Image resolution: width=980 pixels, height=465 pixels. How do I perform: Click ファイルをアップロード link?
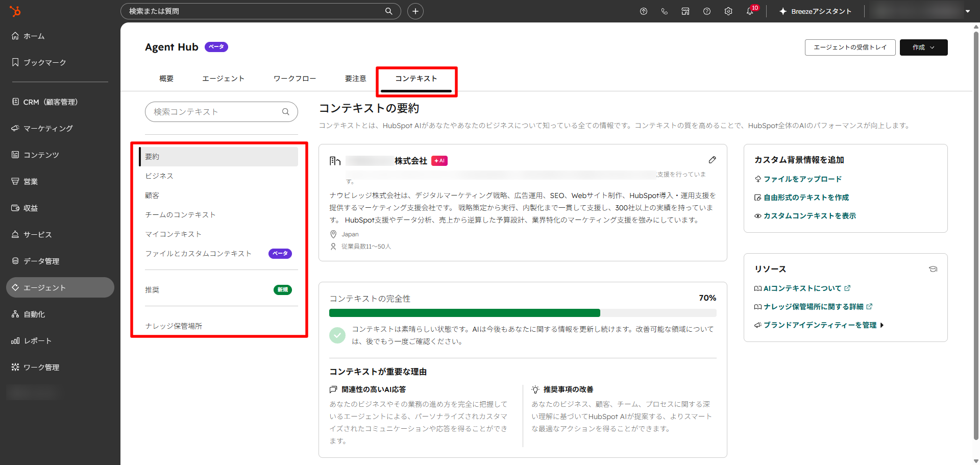(798, 179)
